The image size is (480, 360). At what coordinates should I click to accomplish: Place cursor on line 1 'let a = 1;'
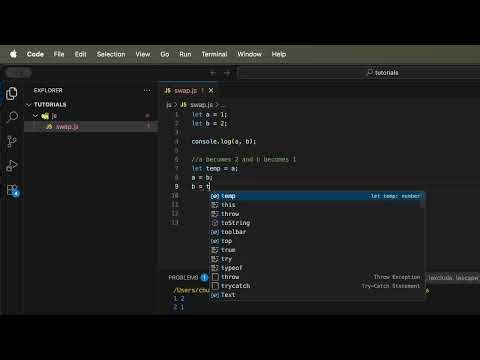209,115
